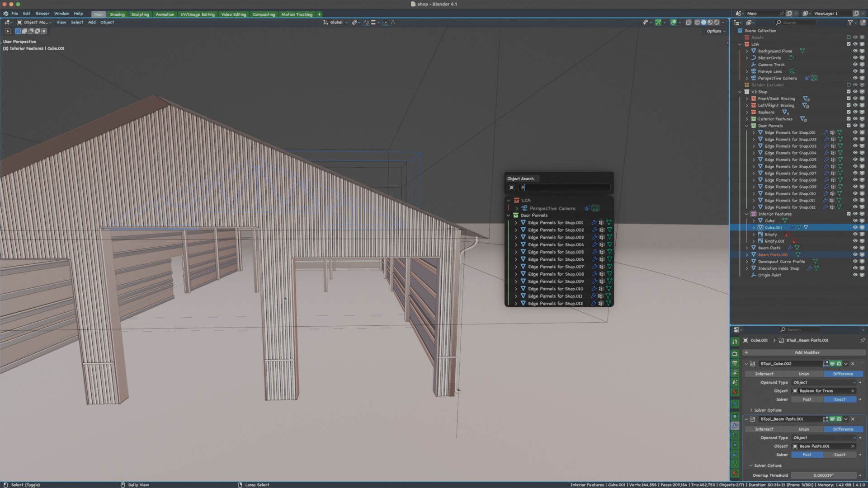Toggle render visibility of BTool_Cube.002 modifier
Screen dimensions: 868x488
click(839, 364)
